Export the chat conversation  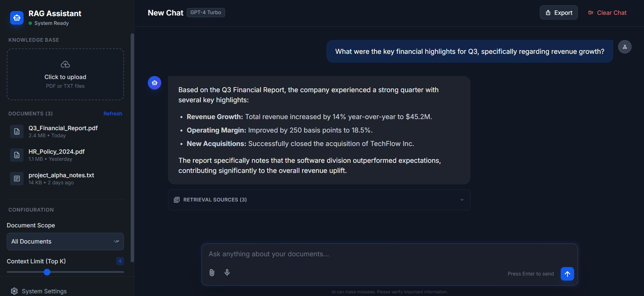pyautogui.click(x=559, y=12)
